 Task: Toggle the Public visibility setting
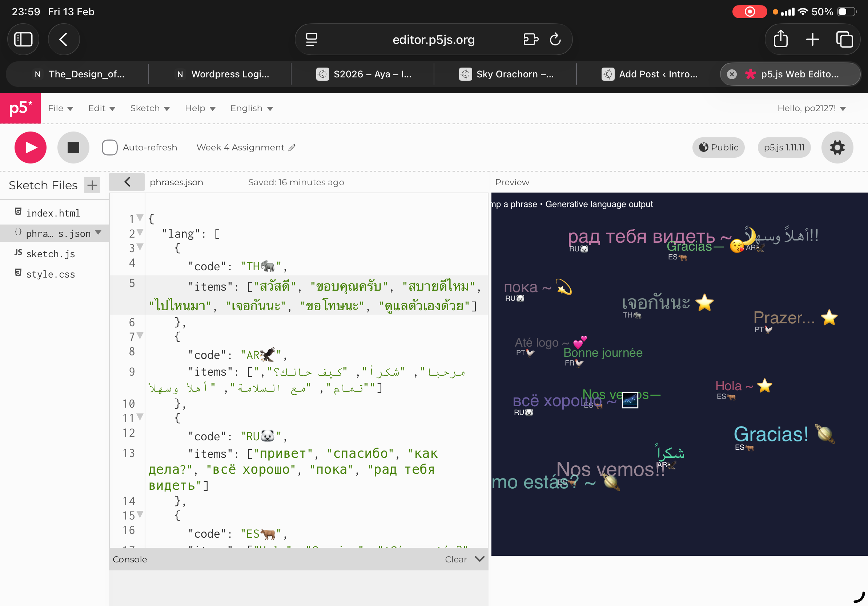(x=718, y=148)
